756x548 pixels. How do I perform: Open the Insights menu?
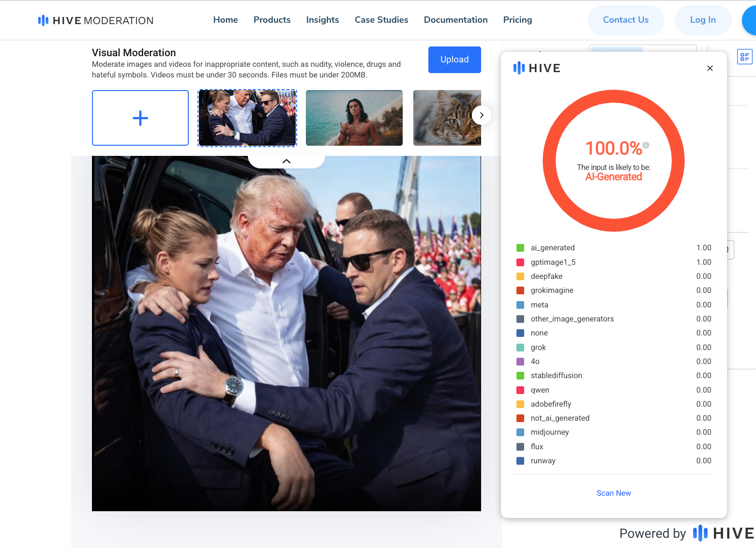[x=322, y=20]
